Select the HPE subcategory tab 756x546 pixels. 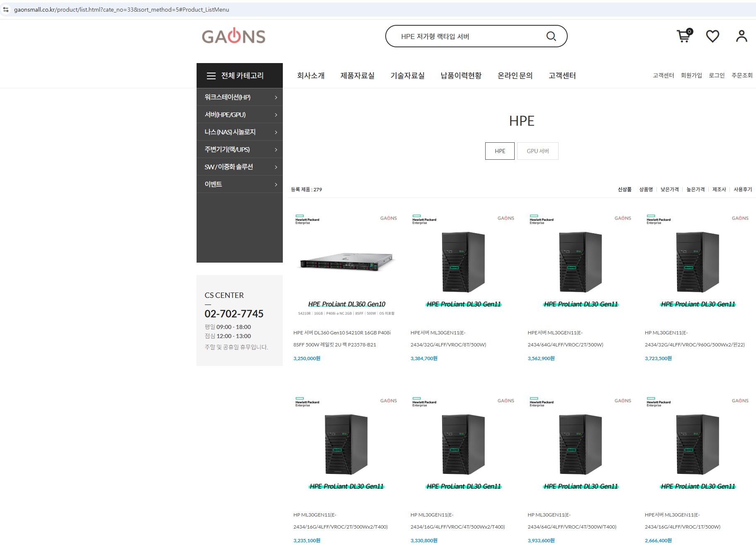click(500, 151)
